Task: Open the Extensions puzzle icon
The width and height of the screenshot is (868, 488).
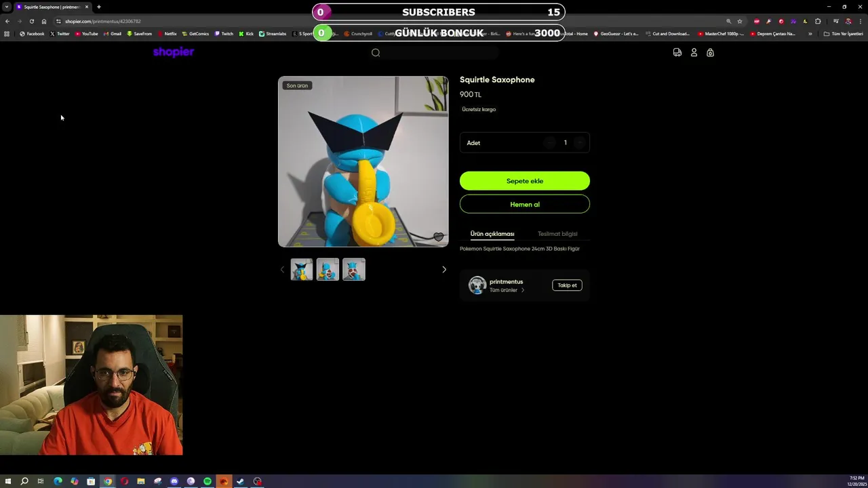Action: pyautogui.click(x=818, y=21)
